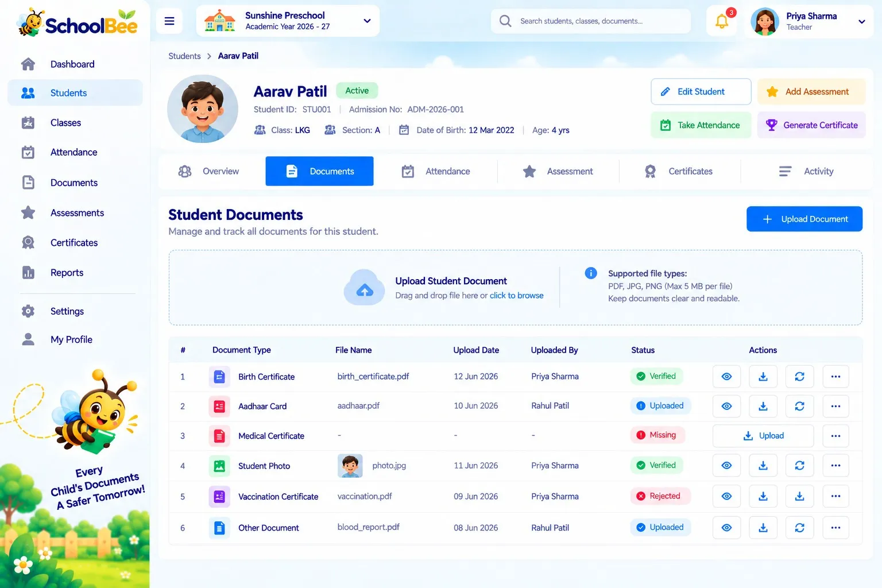Re-upload Aadhaar Card with refresh icon

799,406
